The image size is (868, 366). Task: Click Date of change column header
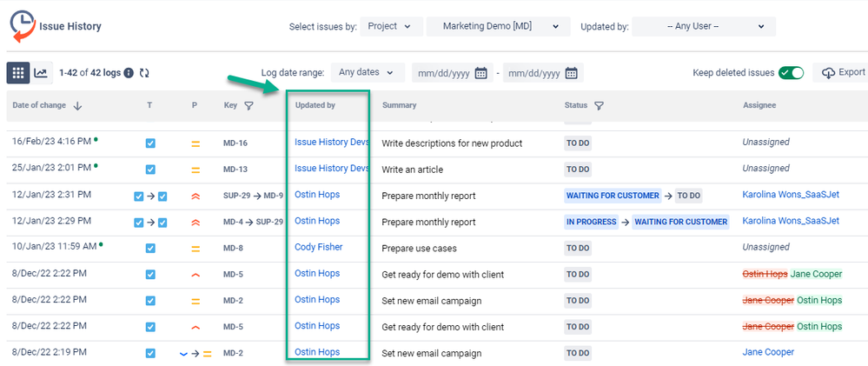coord(39,105)
